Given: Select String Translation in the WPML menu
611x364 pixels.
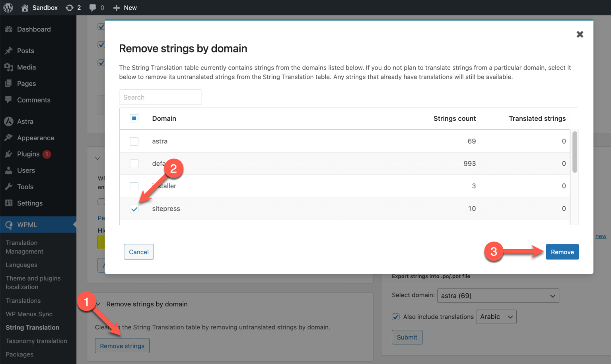Looking at the screenshot, I should (x=32, y=327).
